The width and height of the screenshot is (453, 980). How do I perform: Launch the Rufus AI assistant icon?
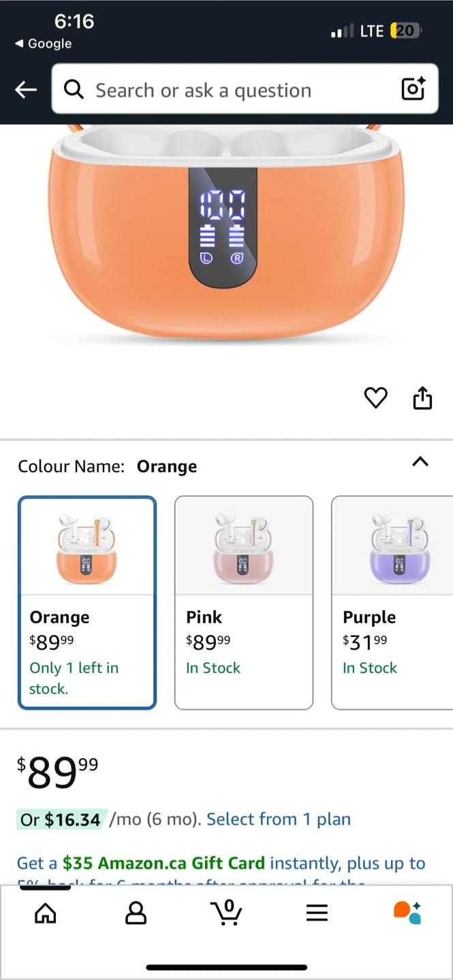[x=407, y=912]
